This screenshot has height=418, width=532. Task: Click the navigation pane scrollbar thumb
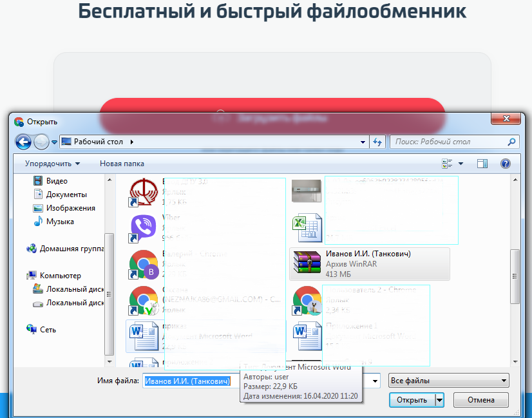[109, 294]
